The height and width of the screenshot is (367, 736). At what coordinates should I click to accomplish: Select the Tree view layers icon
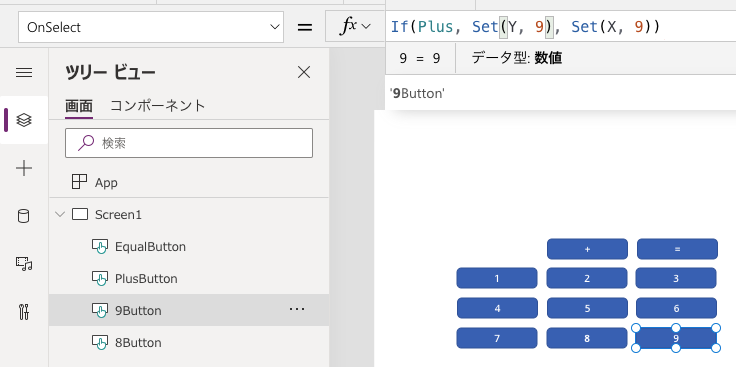click(x=24, y=121)
